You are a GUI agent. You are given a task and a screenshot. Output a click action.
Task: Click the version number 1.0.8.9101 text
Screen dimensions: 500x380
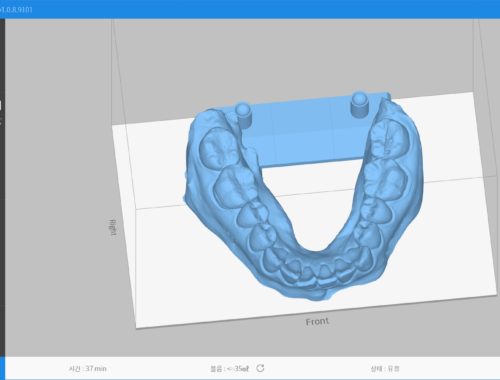tap(17, 9)
